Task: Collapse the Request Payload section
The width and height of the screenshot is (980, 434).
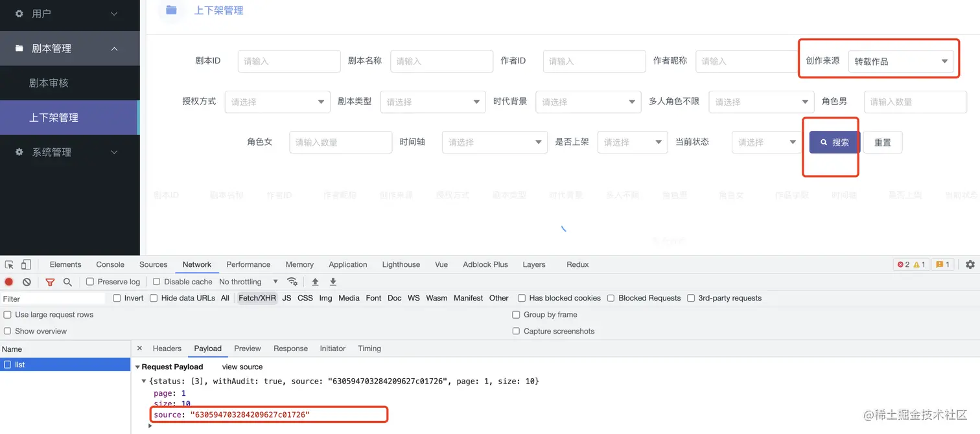Action: pos(138,367)
